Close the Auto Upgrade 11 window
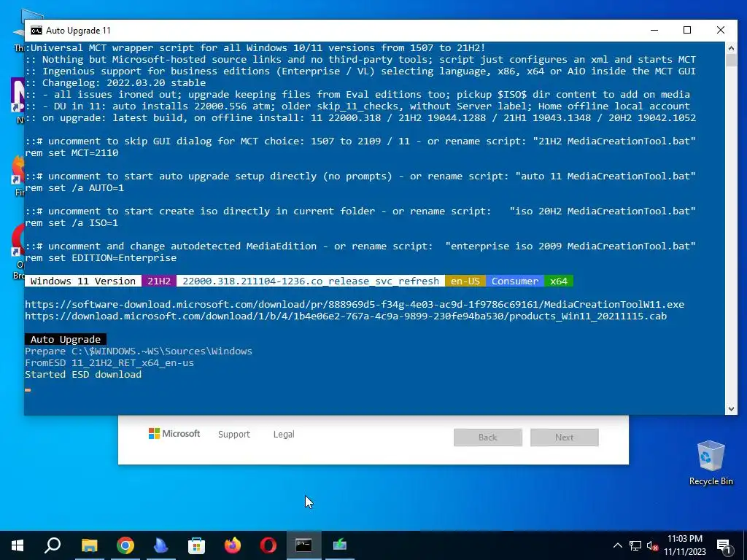Image resolution: width=747 pixels, height=560 pixels. point(720,30)
